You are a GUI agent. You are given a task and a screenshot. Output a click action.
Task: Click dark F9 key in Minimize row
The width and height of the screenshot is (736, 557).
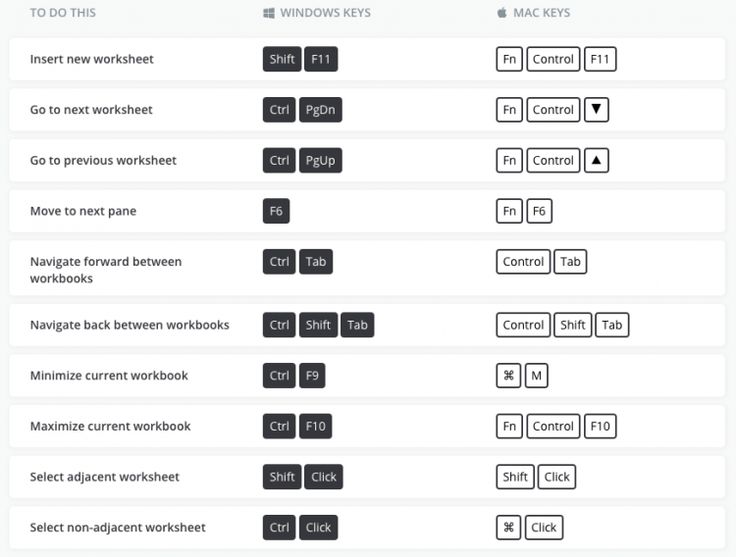tap(312, 375)
